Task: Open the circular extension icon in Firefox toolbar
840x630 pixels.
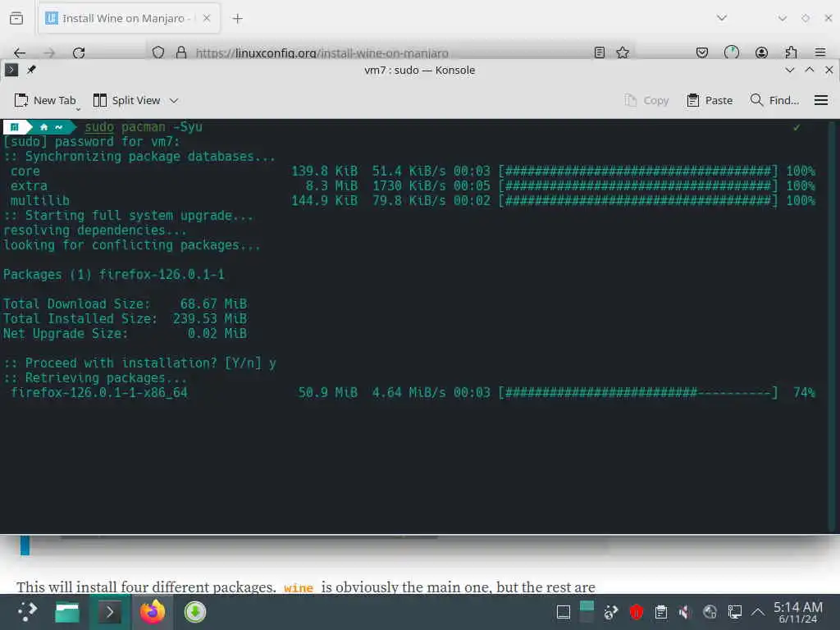Action: (731, 52)
